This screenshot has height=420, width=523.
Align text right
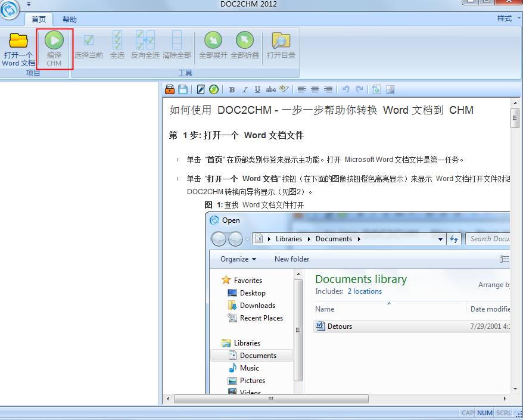click(328, 89)
